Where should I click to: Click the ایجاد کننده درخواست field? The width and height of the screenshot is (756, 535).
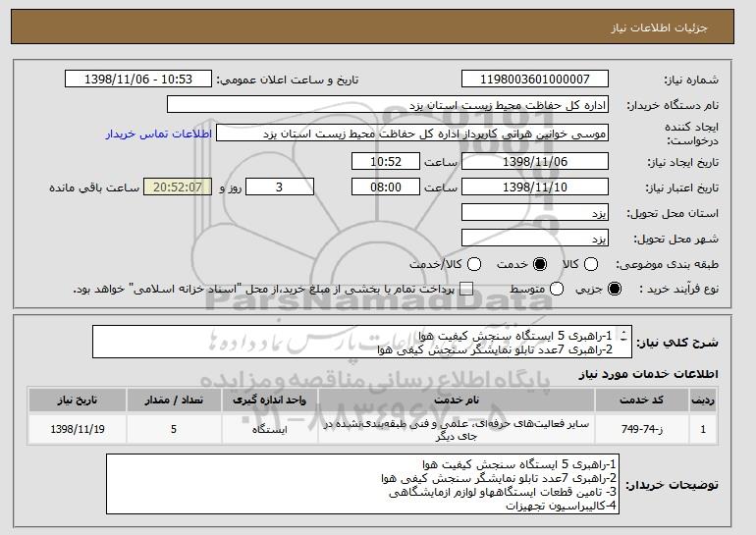pyautogui.click(x=412, y=134)
